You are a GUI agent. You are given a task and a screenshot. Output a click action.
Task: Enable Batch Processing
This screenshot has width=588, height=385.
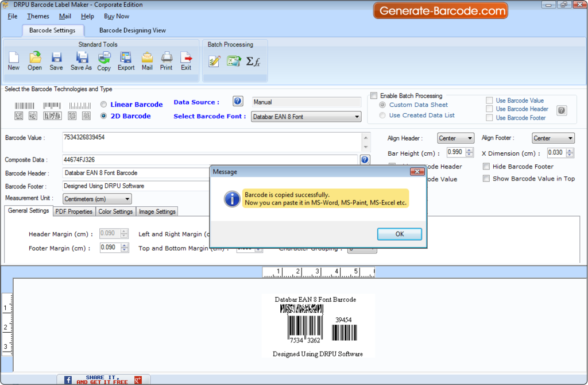[374, 95]
